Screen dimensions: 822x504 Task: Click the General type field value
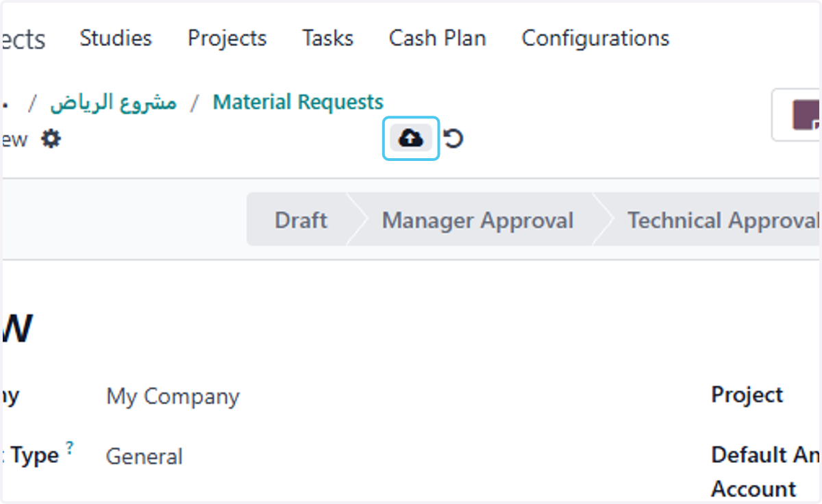tap(144, 457)
